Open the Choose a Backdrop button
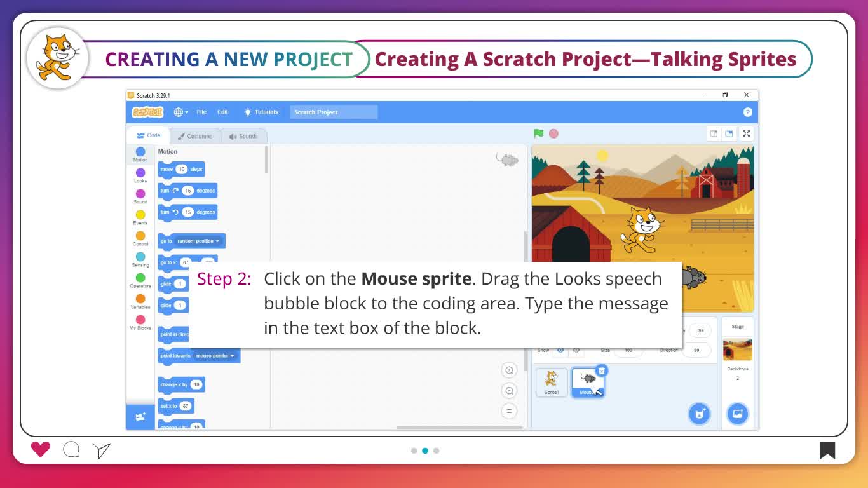Screen dimensions: 868x488 (x=738, y=414)
